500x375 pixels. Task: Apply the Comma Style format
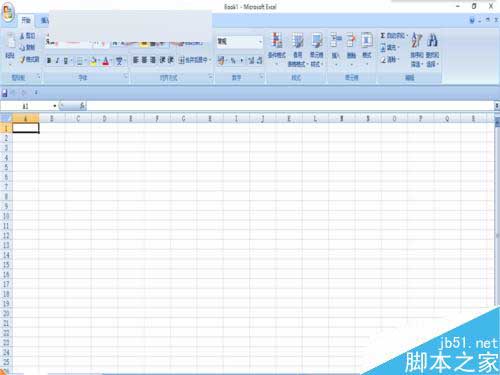[242, 60]
